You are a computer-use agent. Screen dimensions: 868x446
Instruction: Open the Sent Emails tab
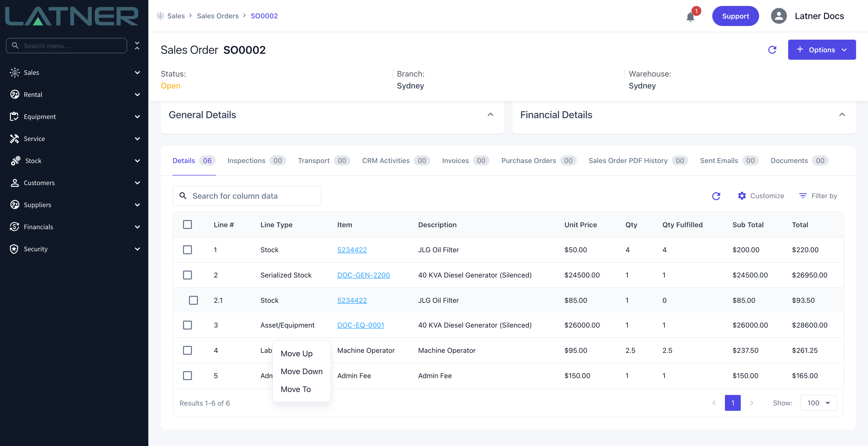click(x=729, y=161)
